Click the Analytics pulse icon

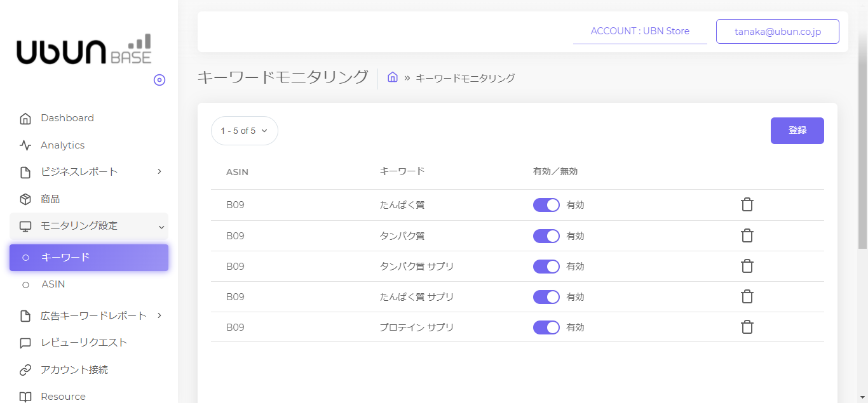click(25, 145)
